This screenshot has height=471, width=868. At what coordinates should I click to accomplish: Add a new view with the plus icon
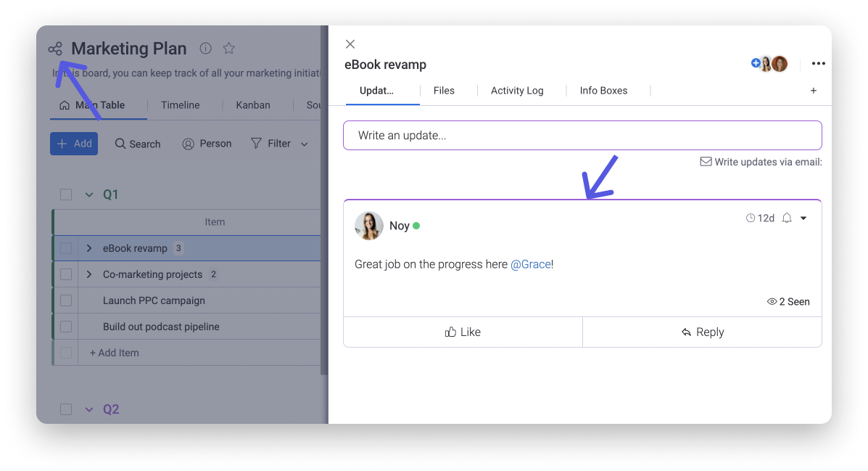pyautogui.click(x=813, y=90)
